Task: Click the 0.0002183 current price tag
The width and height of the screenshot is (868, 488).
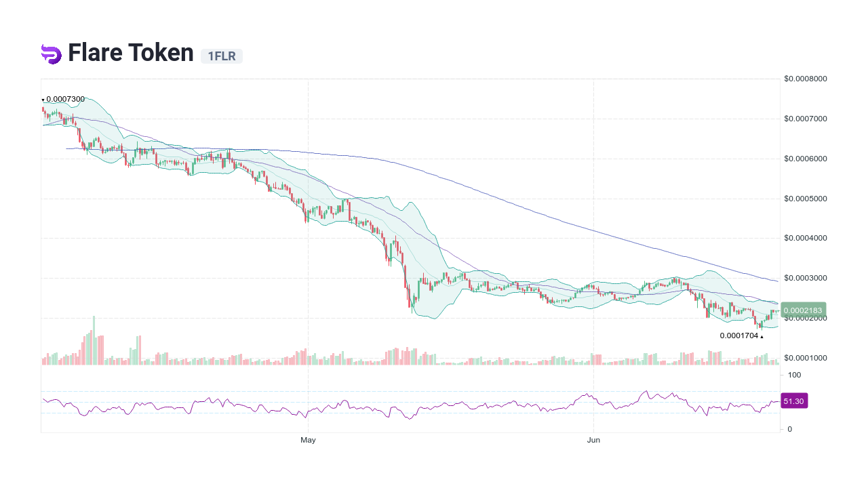Action: (803, 310)
